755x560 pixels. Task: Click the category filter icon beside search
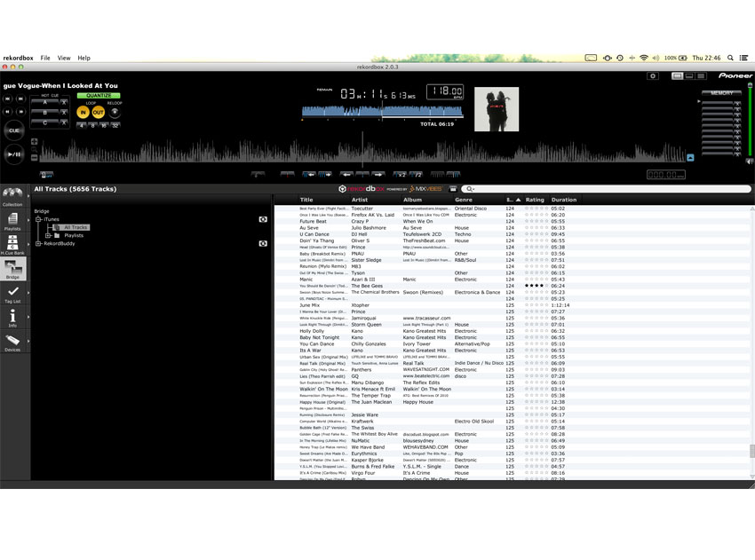(453, 189)
